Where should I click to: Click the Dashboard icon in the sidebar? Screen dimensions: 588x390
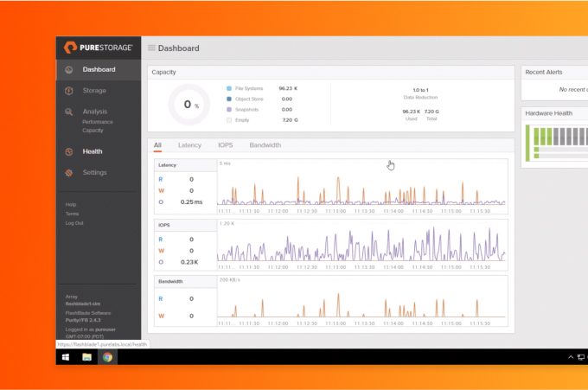69,70
